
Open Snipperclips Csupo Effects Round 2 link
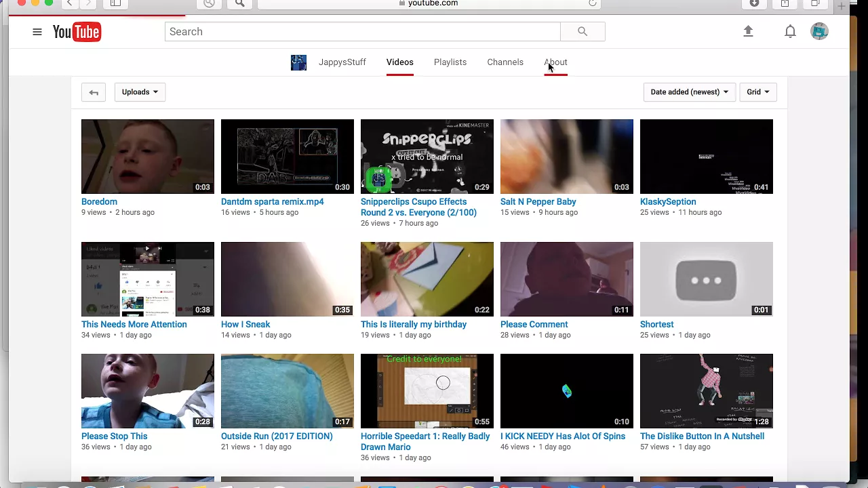click(x=418, y=207)
